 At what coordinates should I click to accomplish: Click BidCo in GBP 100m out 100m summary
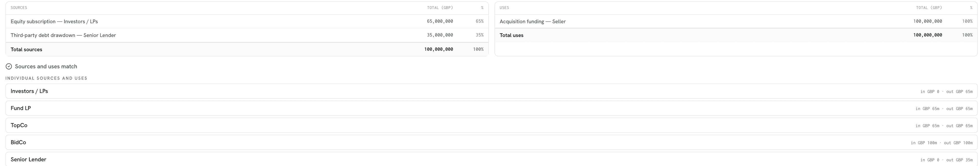[941, 143]
